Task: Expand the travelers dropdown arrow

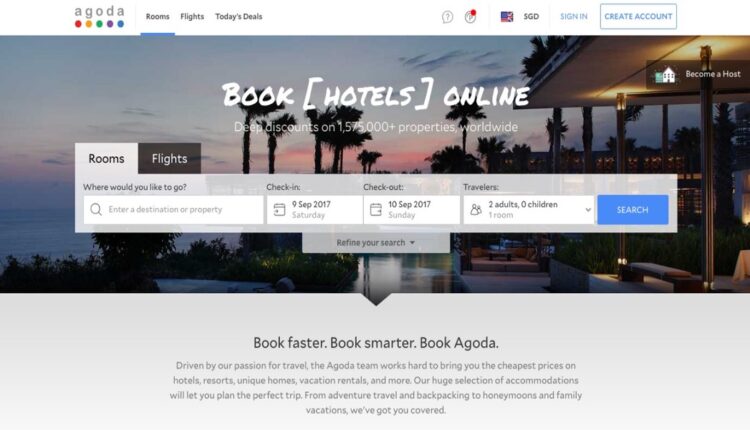Action: click(588, 209)
